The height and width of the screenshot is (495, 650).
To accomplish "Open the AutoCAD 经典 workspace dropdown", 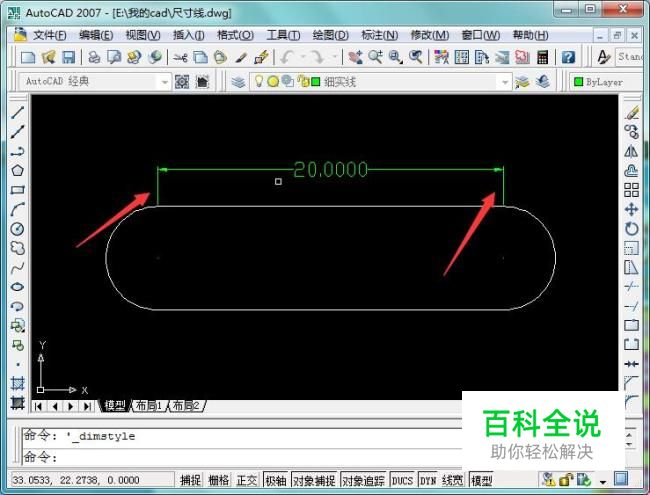I will (x=165, y=82).
